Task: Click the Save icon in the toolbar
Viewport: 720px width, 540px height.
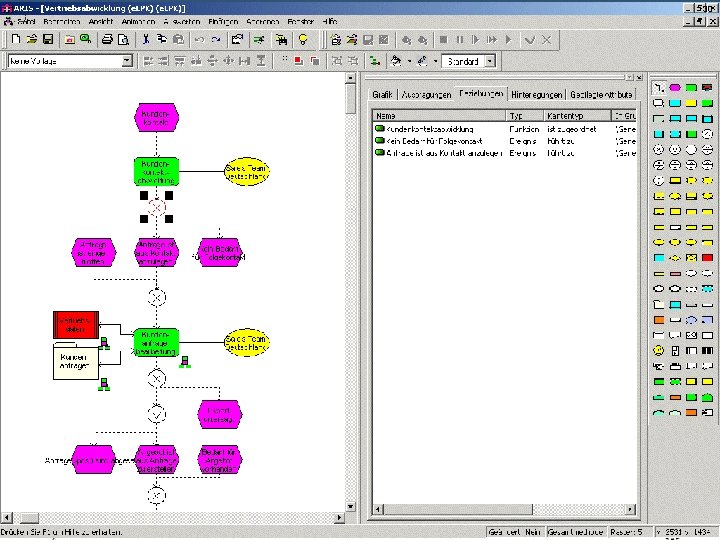Action: tap(47, 40)
